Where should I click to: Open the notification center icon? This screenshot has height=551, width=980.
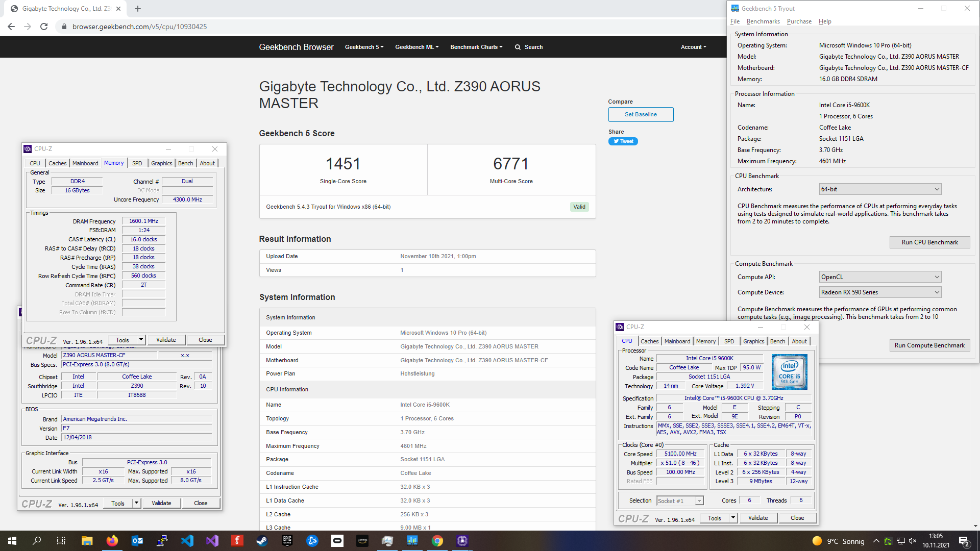(964, 541)
